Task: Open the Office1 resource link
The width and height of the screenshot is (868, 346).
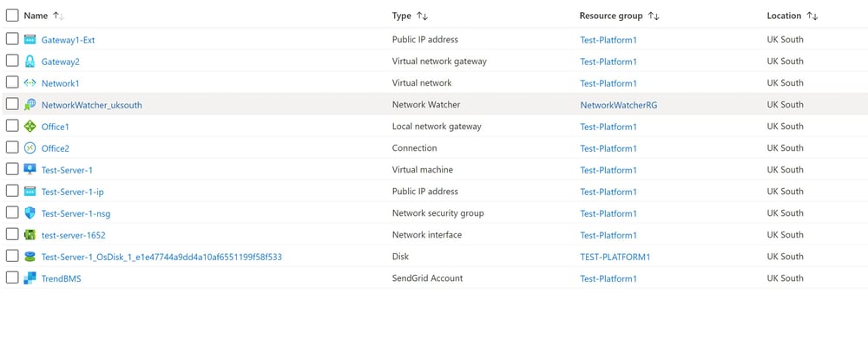Action: pos(56,127)
